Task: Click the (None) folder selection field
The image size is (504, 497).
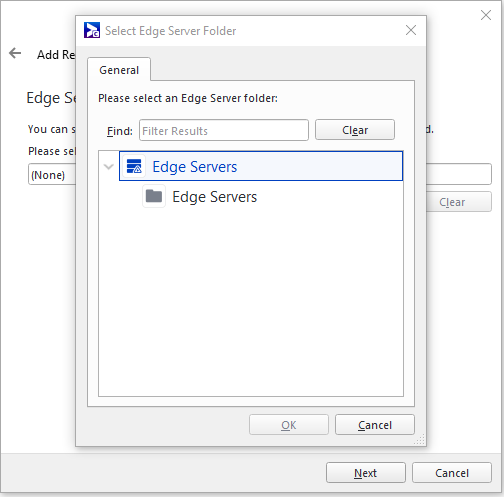Action: point(52,174)
